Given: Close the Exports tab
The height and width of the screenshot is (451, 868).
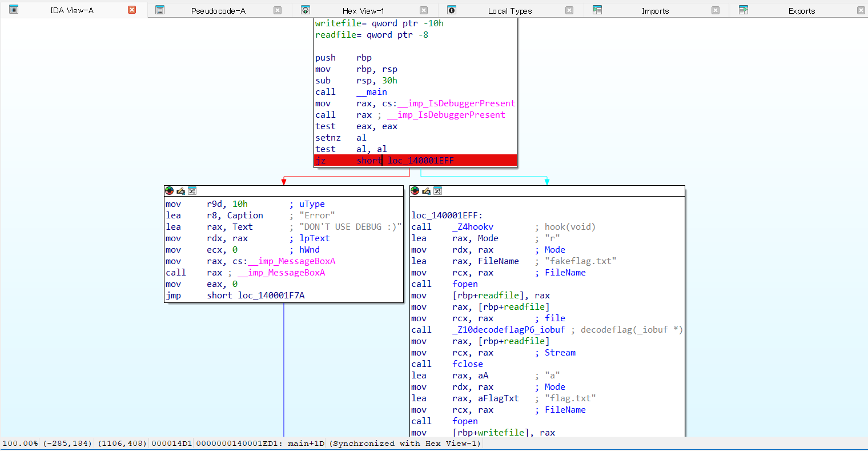Looking at the screenshot, I should (x=861, y=10).
